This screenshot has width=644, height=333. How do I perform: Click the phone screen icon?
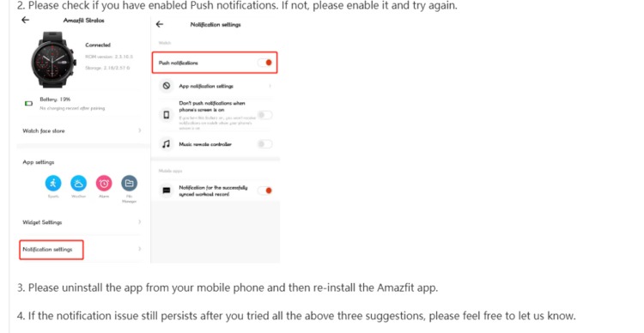pyautogui.click(x=167, y=115)
